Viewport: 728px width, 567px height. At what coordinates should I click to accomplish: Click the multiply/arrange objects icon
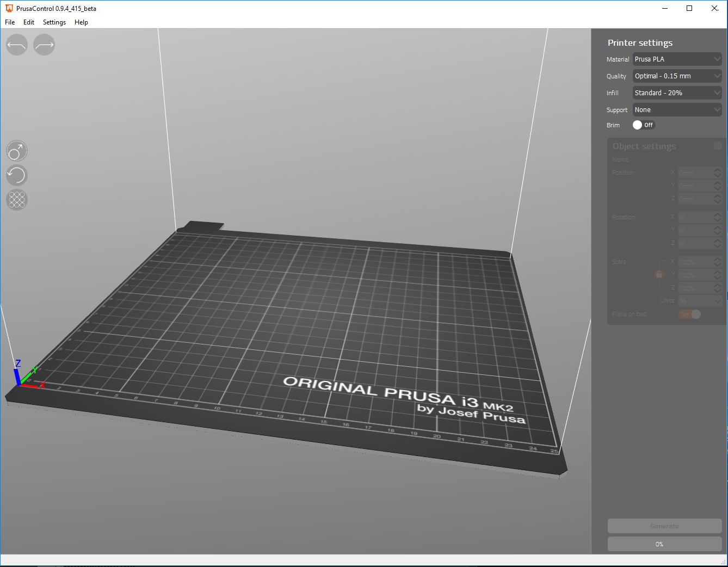17,200
